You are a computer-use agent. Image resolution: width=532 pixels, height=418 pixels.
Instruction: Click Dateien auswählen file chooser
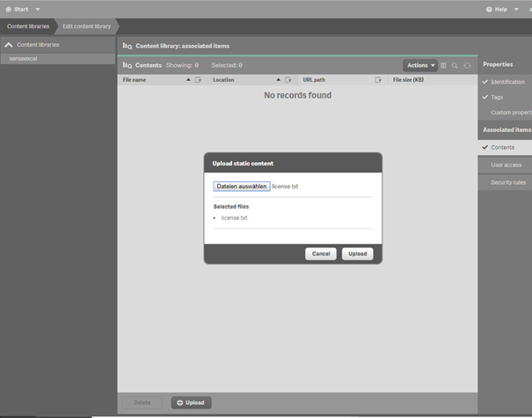pyautogui.click(x=241, y=187)
